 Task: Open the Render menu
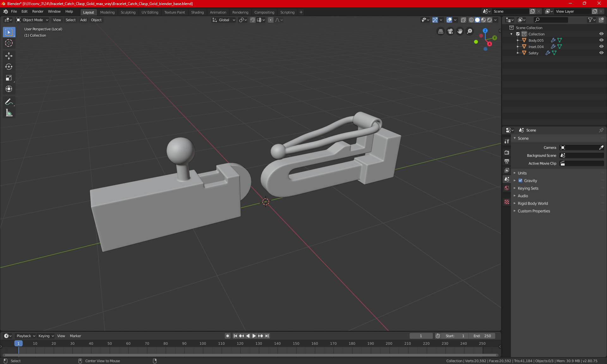[38, 11]
